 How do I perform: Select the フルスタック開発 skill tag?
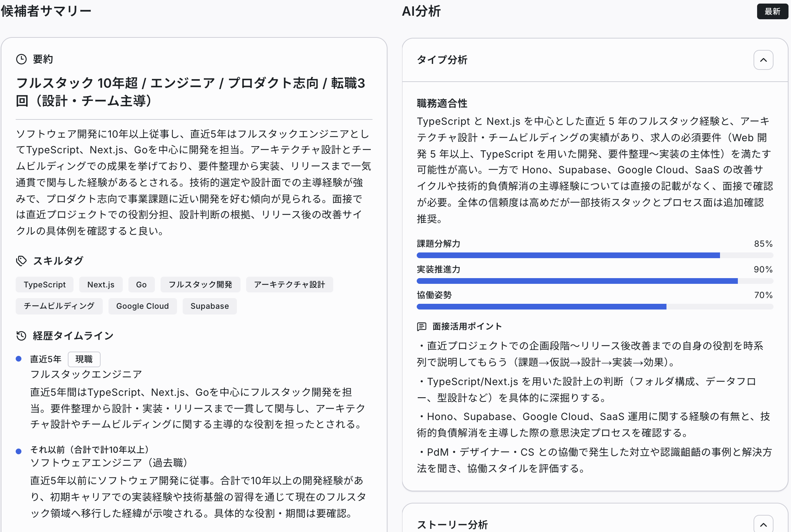[x=201, y=285]
